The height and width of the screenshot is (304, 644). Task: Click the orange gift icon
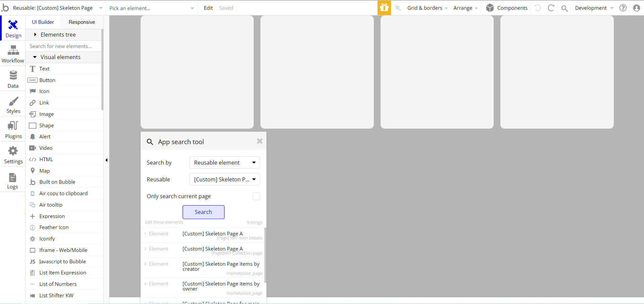click(384, 8)
